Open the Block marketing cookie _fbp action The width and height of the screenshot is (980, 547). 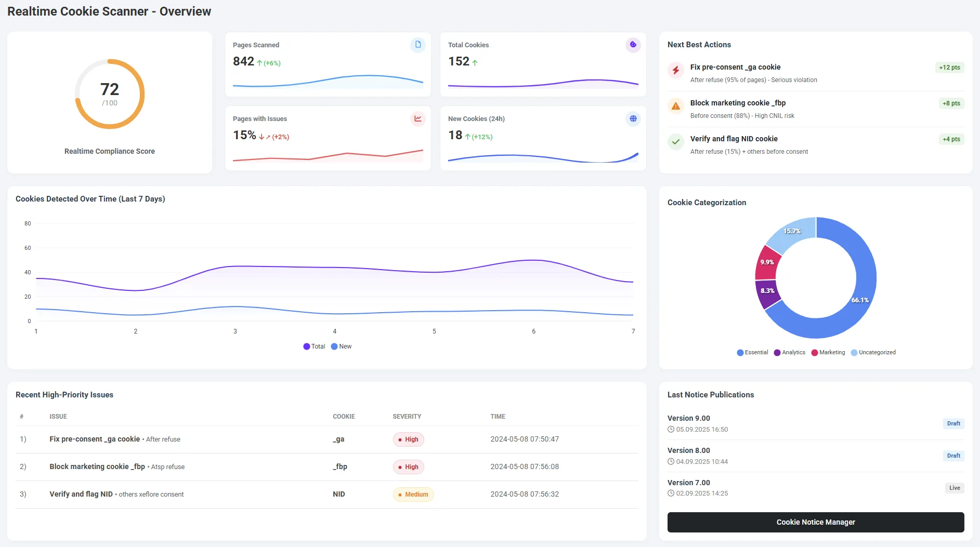coord(816,109)
